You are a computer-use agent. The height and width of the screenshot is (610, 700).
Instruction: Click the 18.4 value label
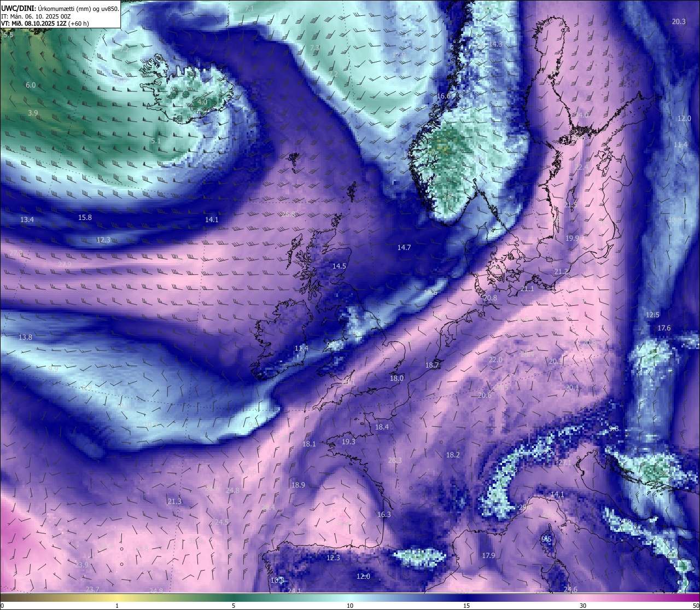click(x=382, y=427)
